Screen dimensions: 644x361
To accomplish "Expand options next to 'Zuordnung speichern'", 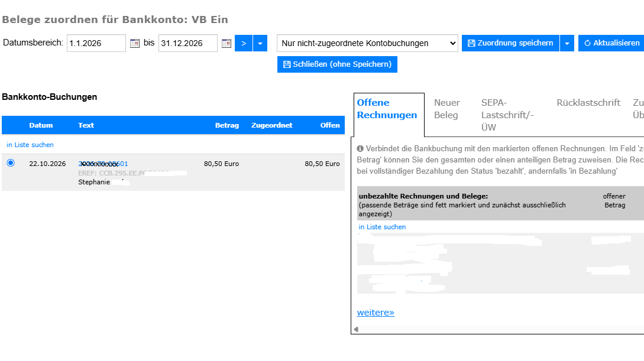I will pos(567,43).
